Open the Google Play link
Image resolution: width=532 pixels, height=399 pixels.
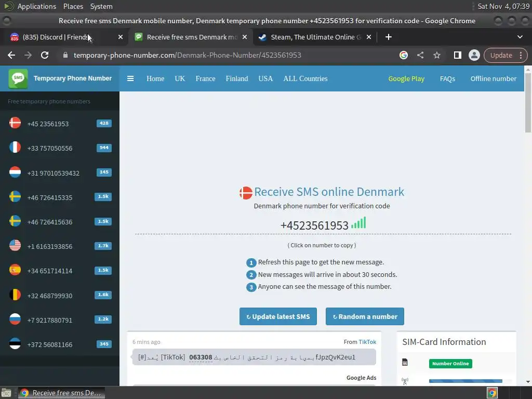[406, 79]
